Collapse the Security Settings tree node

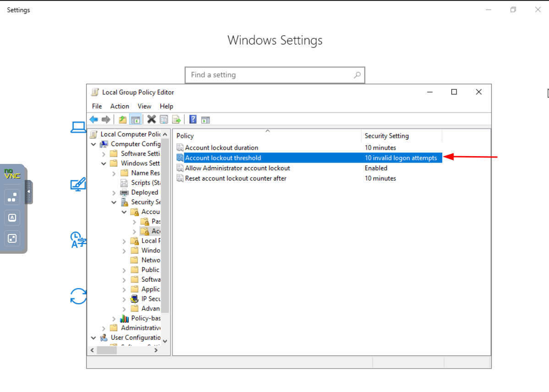pos(114,202)
